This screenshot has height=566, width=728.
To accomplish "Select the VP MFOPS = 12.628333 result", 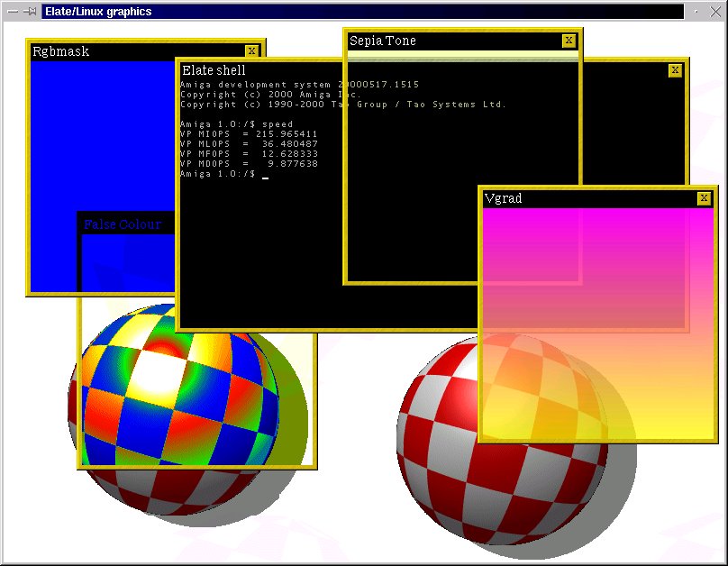I will tap(249, 154).
